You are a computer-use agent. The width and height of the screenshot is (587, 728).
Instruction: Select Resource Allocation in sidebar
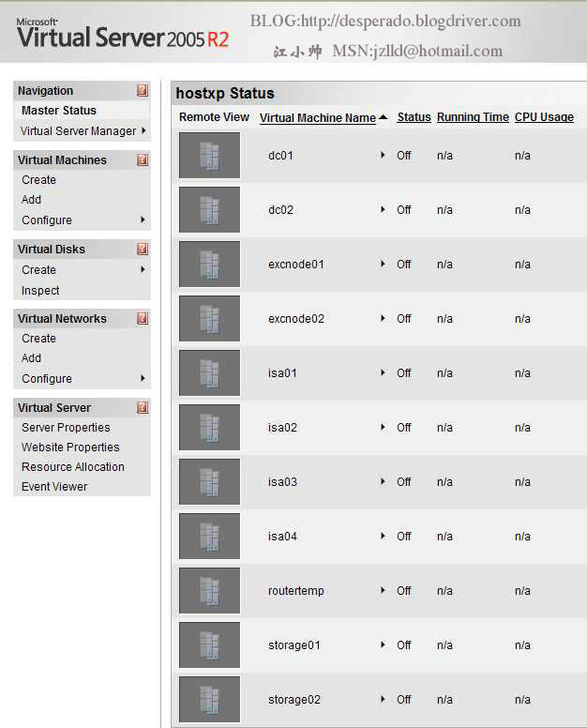tap(73, 467)
